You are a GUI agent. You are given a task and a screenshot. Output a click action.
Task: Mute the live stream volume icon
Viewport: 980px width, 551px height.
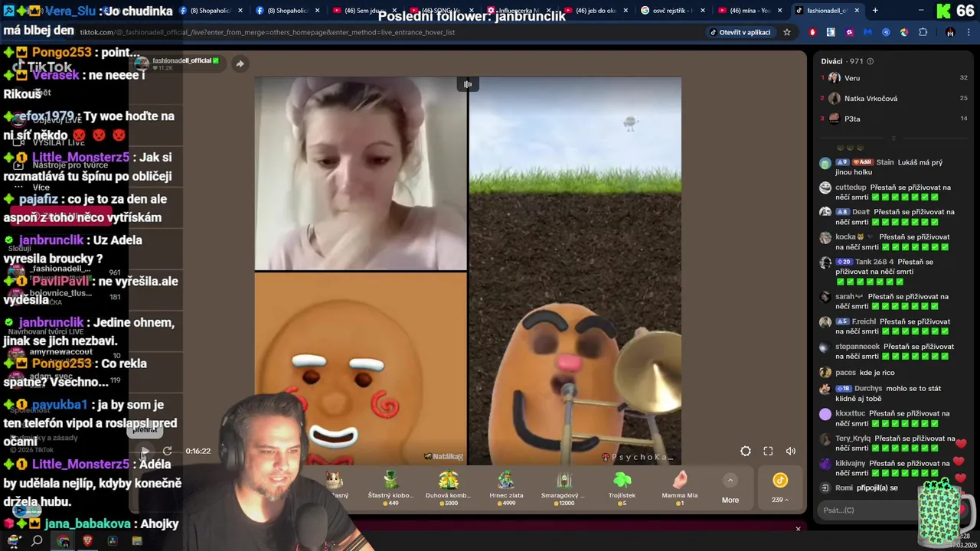791,452
